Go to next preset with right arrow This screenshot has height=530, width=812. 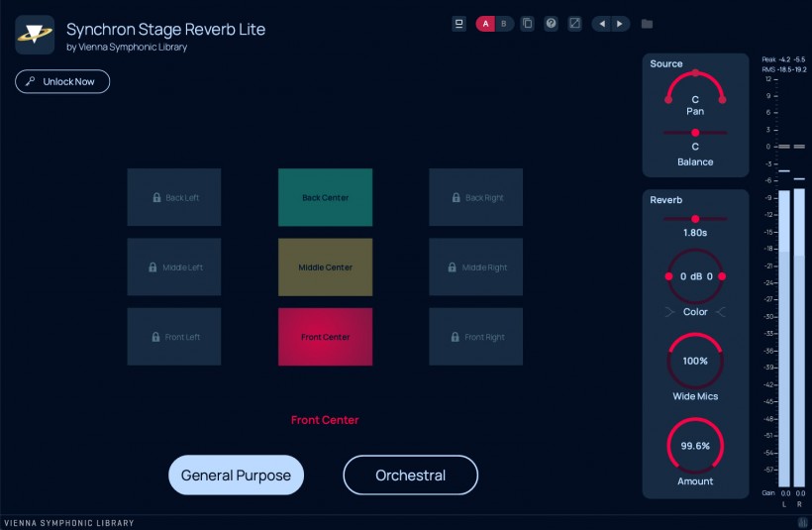tap(620, 24)
